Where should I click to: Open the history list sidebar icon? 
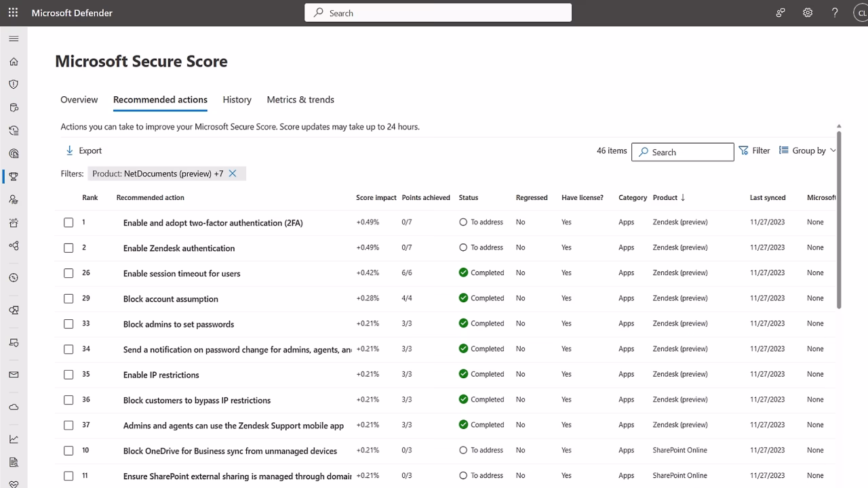[14, 131]
